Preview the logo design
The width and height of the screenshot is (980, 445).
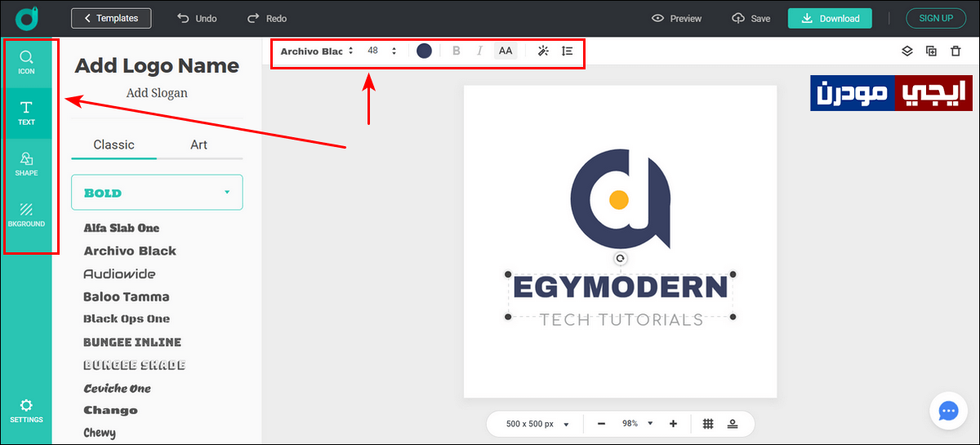click(677, 18)
